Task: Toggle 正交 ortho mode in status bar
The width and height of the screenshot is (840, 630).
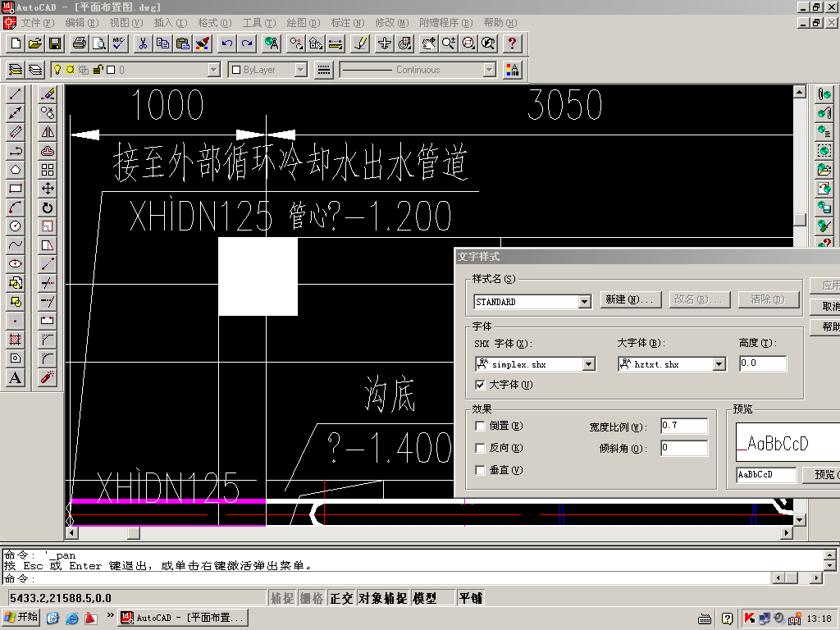Action: tap(342, 598)
